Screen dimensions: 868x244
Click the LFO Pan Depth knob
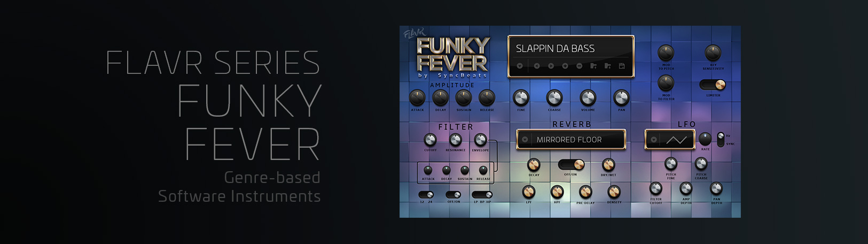(x=716, y=189)
